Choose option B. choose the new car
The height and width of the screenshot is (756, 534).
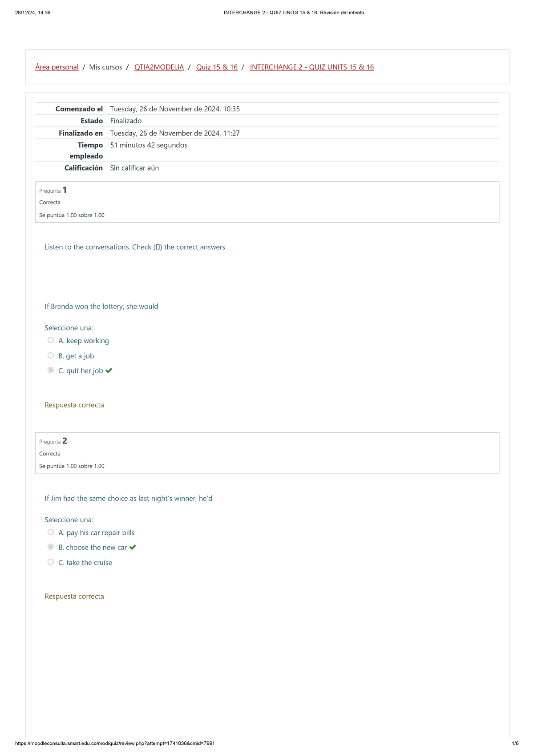(51, 547)
